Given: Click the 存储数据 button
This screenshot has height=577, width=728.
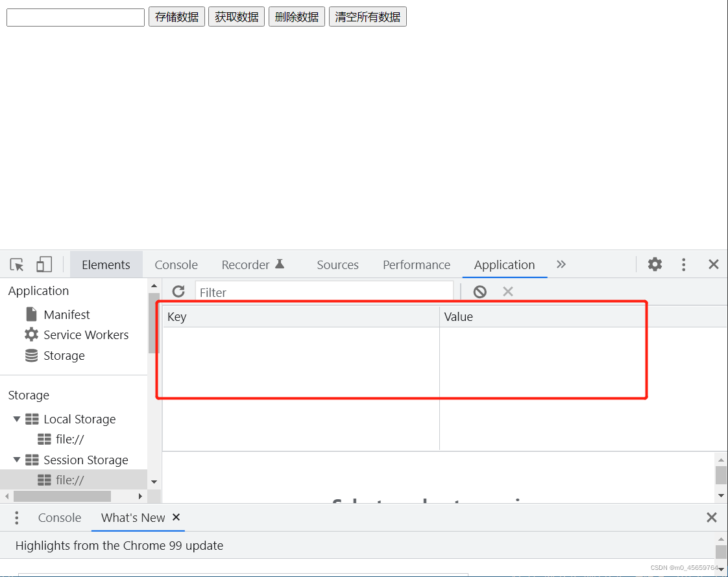Looking at the screenshot, I should pyautogui.click(x=176, y=16).
